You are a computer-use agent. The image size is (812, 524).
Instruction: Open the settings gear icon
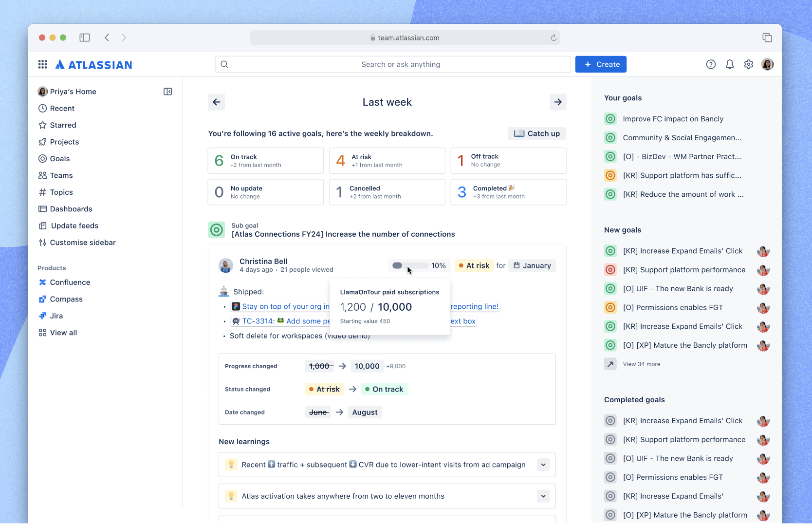(x=749, y=64)
